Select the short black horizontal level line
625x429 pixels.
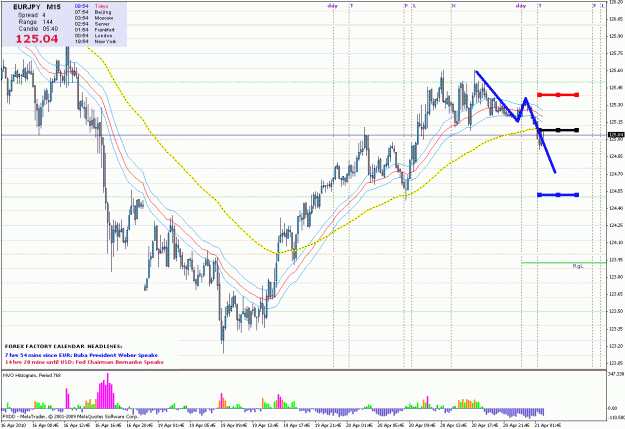click(558, 130)
